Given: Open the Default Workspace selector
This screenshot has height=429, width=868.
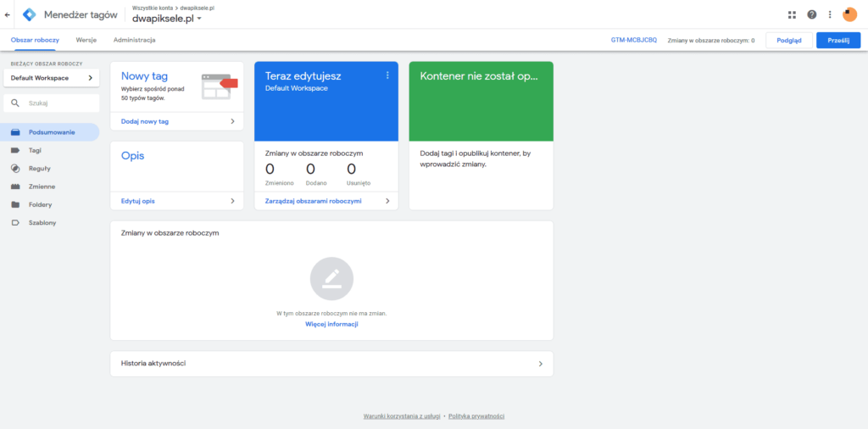Looking at the screenshot, I should (x=51, y=78).
